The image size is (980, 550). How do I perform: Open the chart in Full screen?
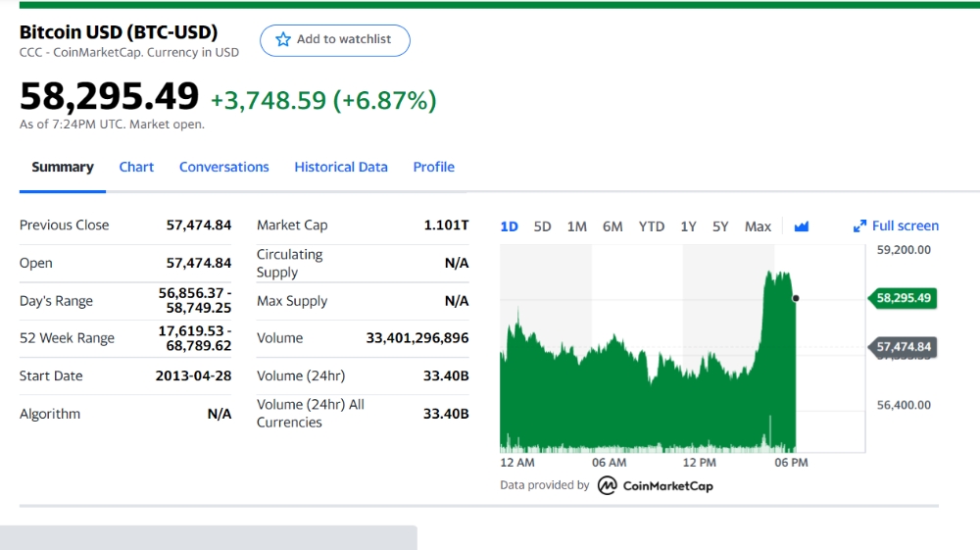pos(896,225)
